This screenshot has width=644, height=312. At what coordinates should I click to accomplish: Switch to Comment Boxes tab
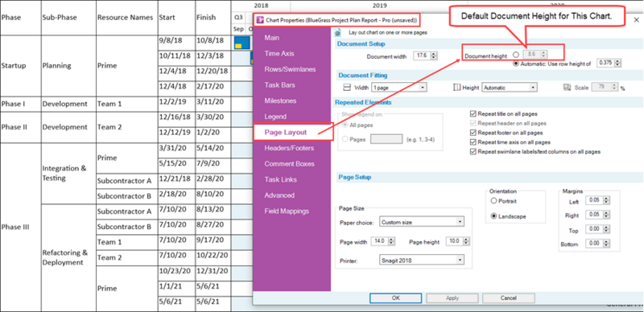pos(290,164)
